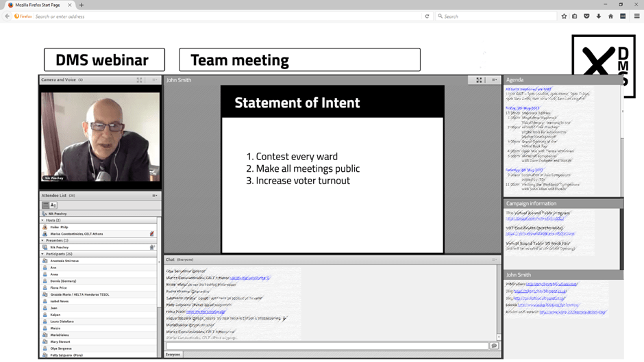Collapse the Hosts (2) group

pyautogui.click(x=42, y=220)
